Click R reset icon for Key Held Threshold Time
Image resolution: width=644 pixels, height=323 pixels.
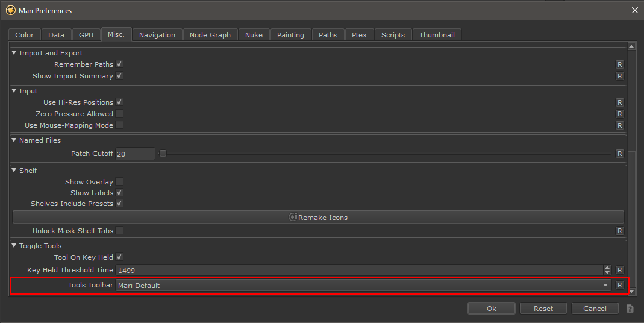point(619,271)
